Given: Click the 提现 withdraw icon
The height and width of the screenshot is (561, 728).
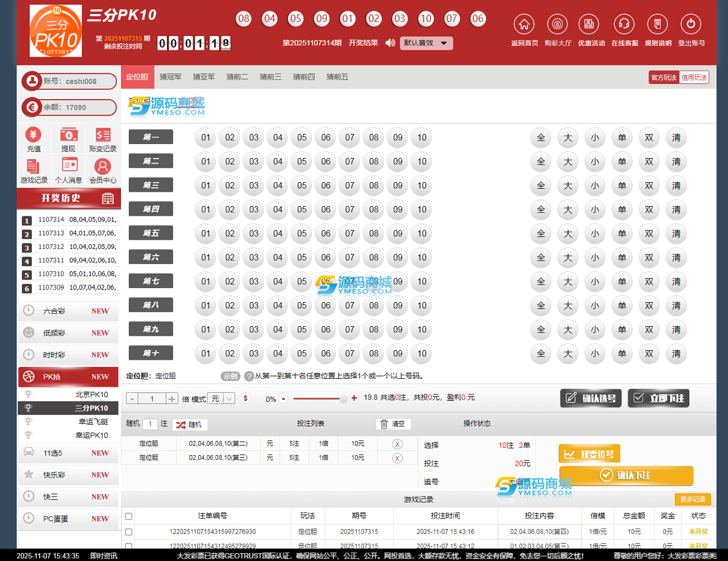Looking at the screenshot, I should click(68, 135).
